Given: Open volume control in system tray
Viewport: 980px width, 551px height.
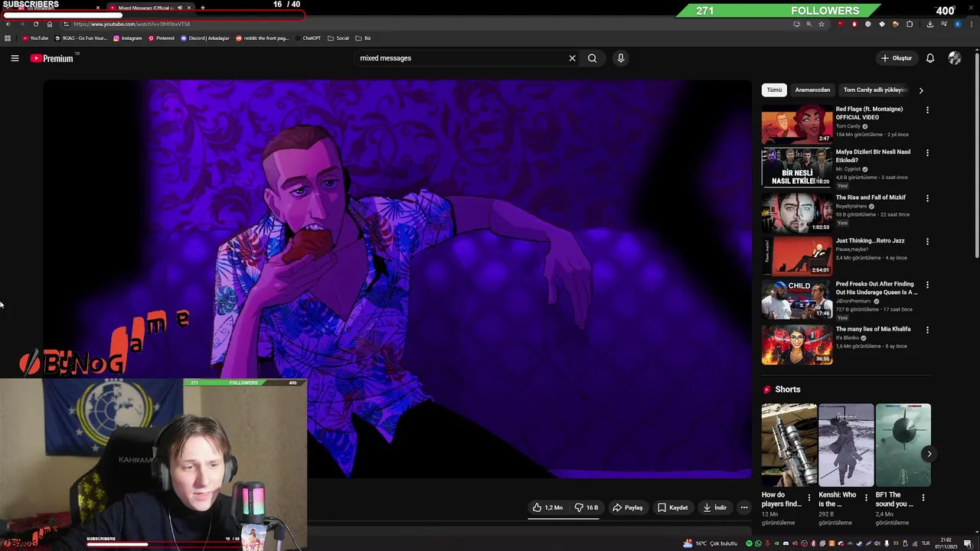Looking at the screenshot, I should pyautogui.click(x=877, y=543).
